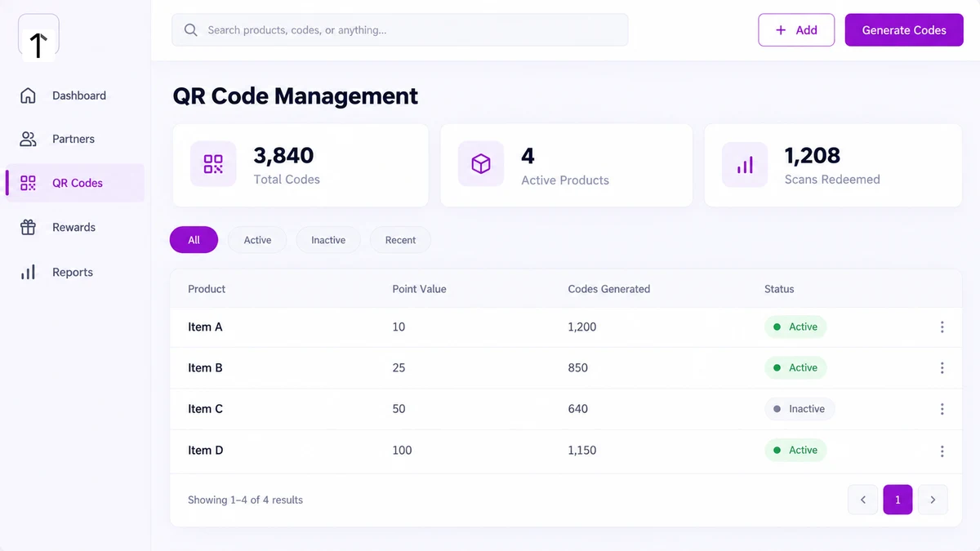980x551 pixels.
Task: Click the QR Code Management heading
Action: pyautogui.click(x=295, y=96)
